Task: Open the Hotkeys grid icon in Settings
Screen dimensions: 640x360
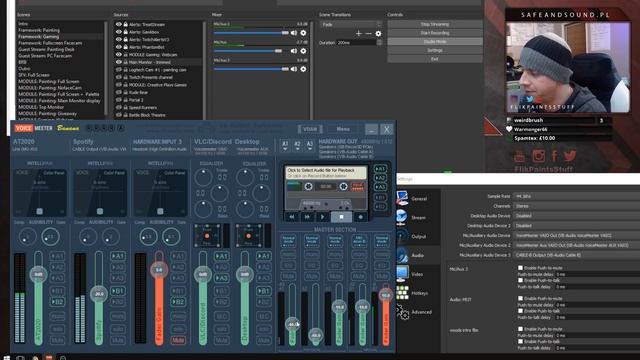Action: point(402,293)
